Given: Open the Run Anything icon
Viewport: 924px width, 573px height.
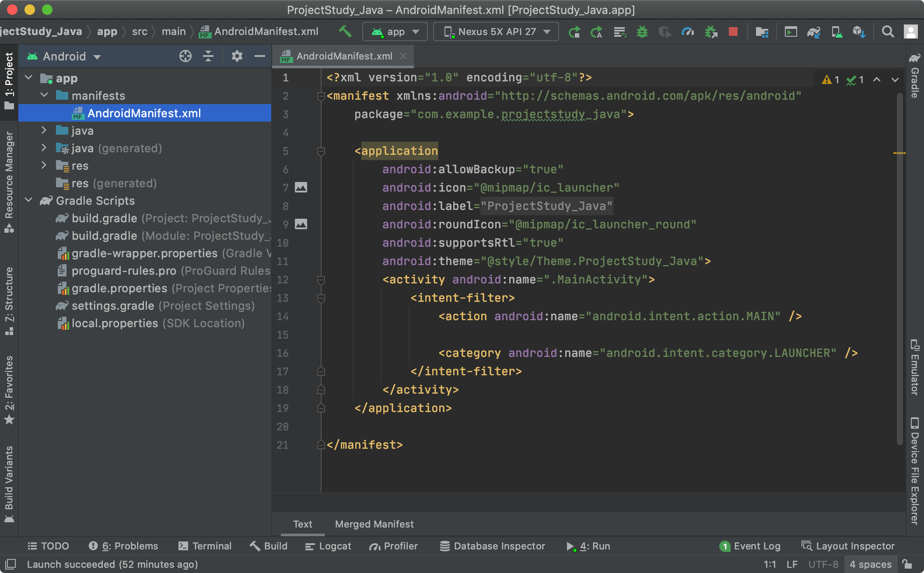Looking at the screenshot, I should (x=791, y=32).
